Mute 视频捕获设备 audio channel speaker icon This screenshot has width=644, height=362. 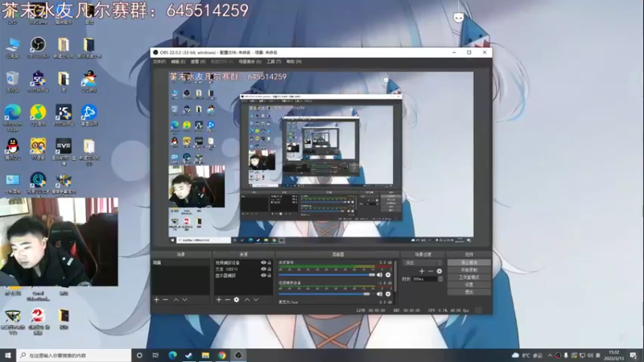pos(379,294)
